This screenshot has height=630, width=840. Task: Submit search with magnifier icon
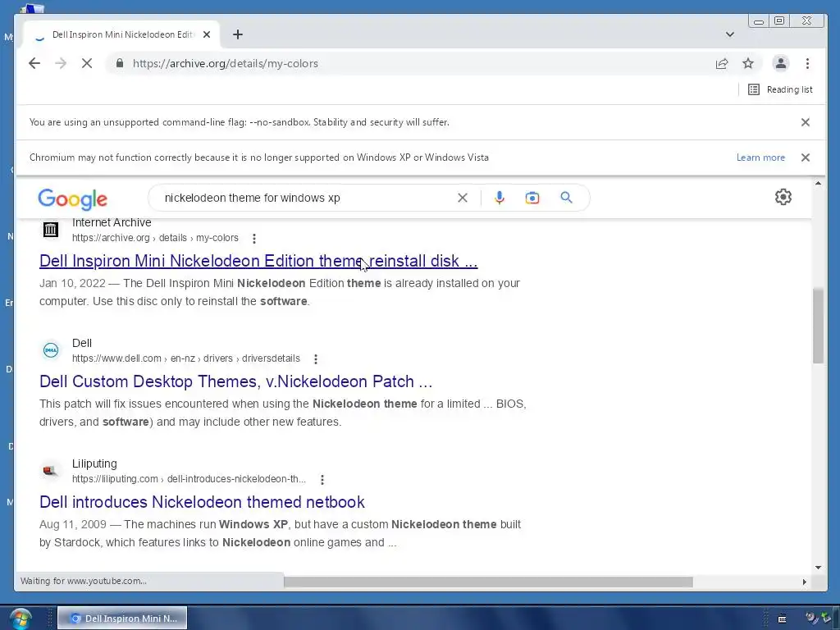566,198
